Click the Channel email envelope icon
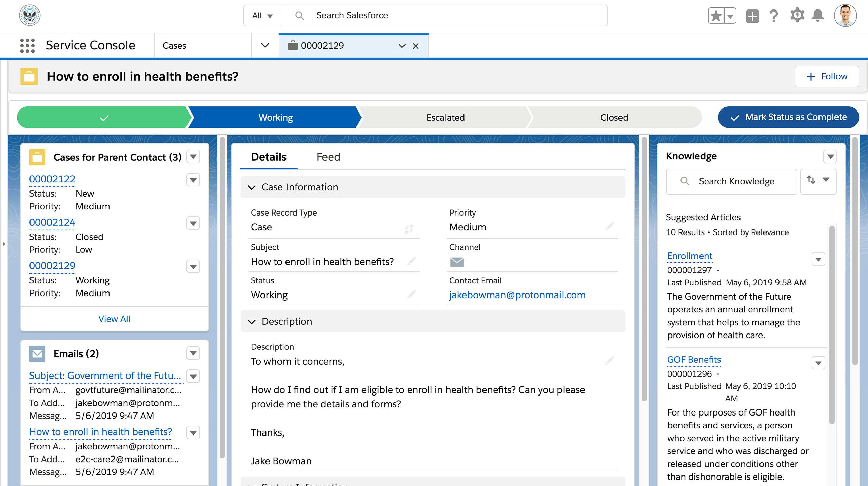 pyautogui.click(x=457, y=262)
